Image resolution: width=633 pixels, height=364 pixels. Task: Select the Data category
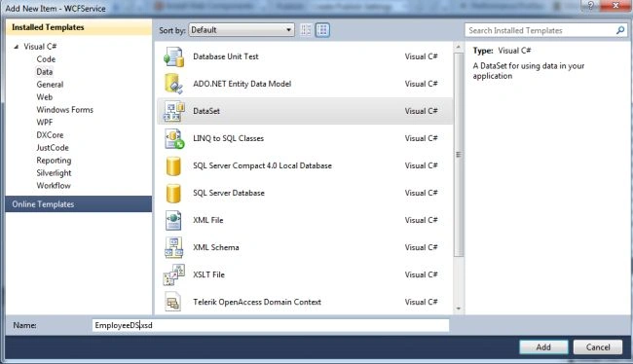click(45, 72)
